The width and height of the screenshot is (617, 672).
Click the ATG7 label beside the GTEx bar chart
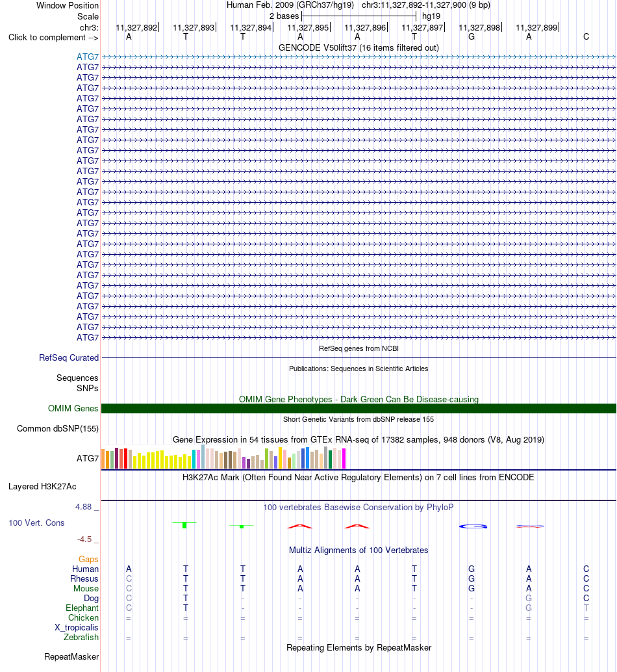pyautogui.click(x=88, y=458)
